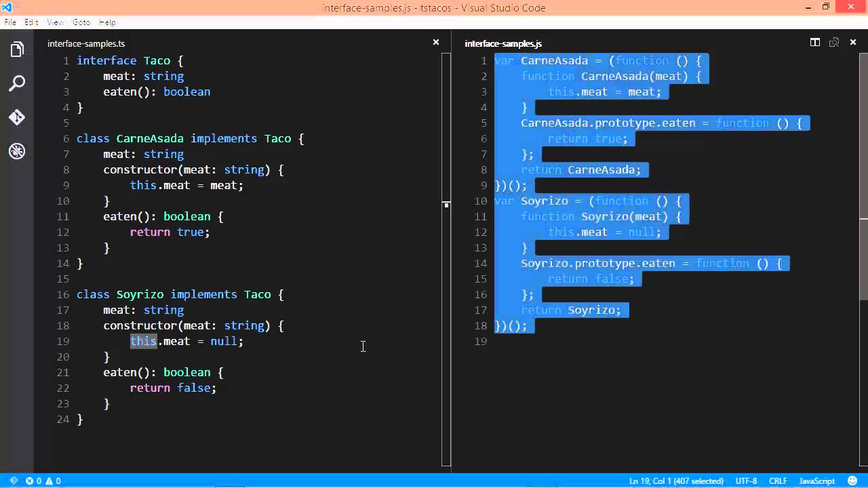The image size is (868, 488).
Task: Click line number 19 in js editor gutter
Action: click(481, 341)
